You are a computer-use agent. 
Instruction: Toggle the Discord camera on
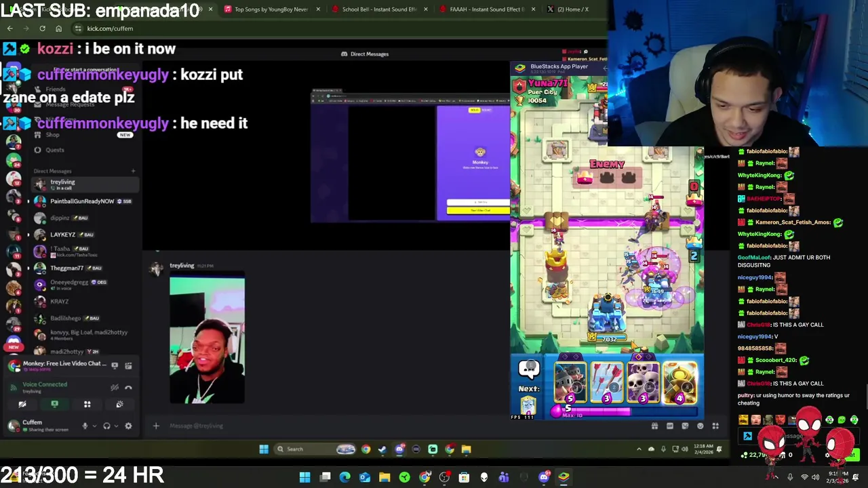[22, 404]
